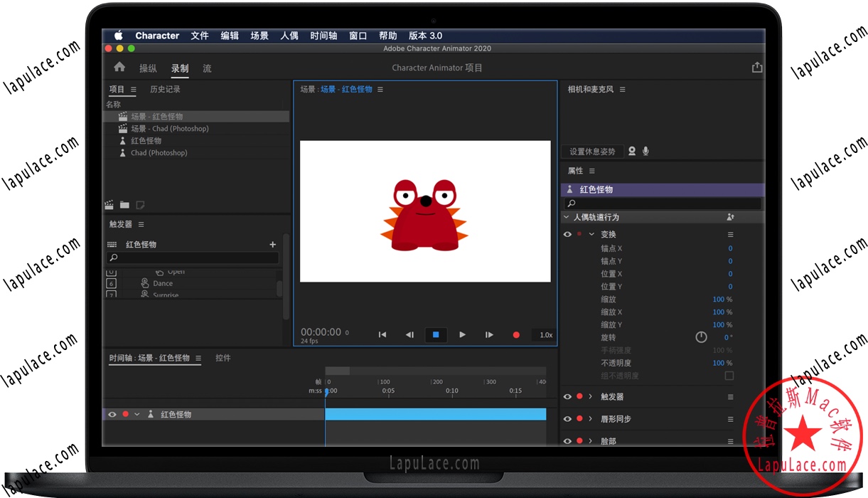Click the stopwatch icon next to 旋转
This screenshot has width=868, height=498.
point(700,337)
